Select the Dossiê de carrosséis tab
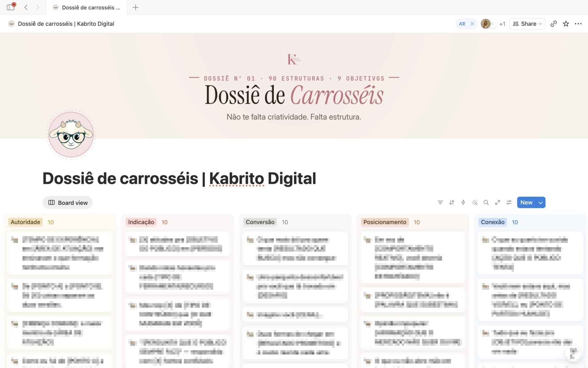The image size is (588, 368). click(87, 7)
